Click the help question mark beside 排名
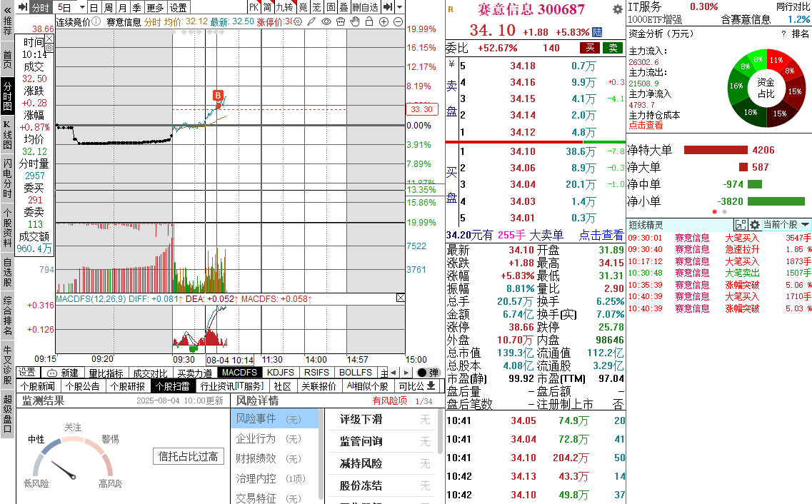The image size is (812, 504). coord(783,34)
